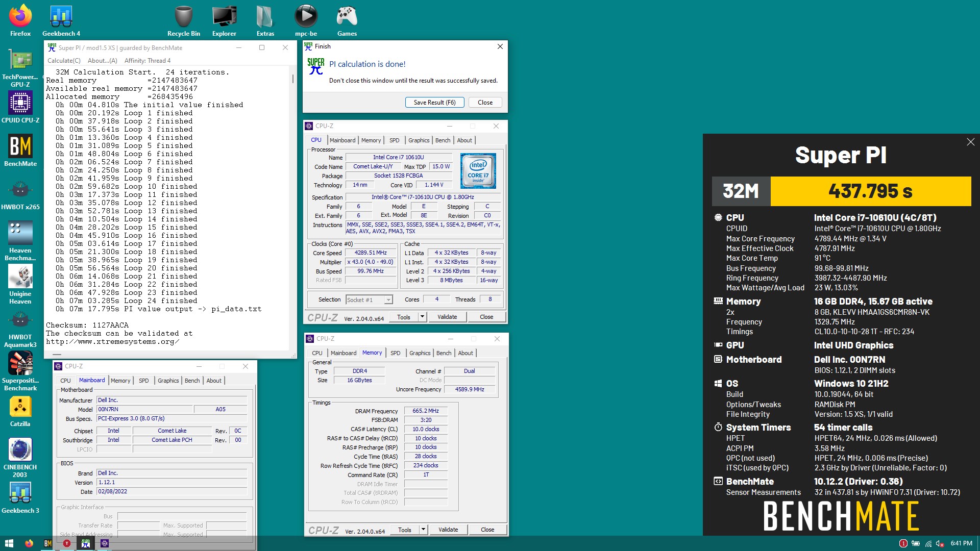Open the Recycle Bin icon

pyautogui.click(x=184, y=20)
